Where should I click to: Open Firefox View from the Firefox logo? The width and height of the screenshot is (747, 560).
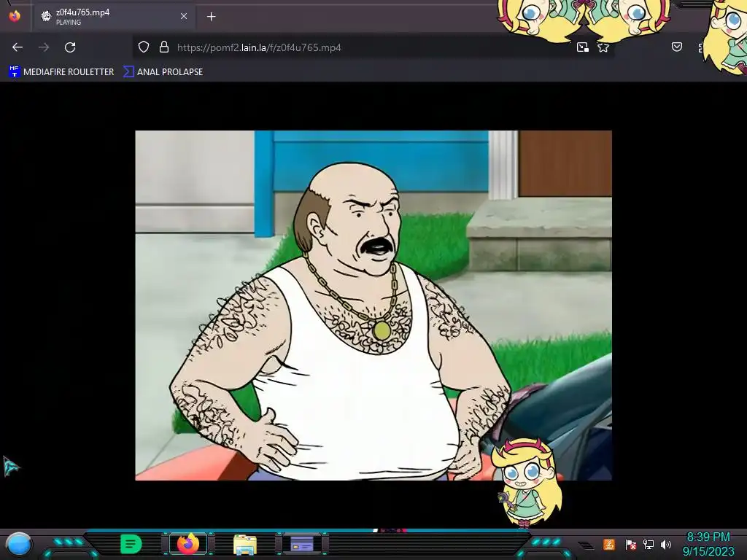tap(15, 16)
